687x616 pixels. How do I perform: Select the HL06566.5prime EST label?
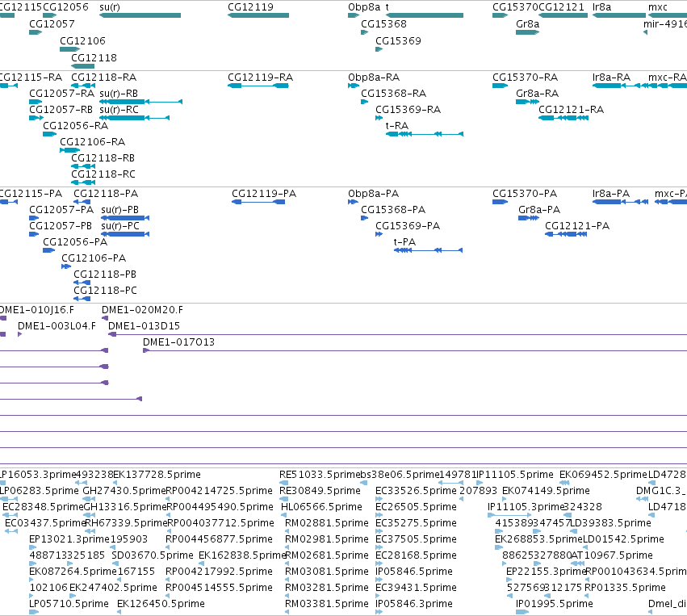321,507
